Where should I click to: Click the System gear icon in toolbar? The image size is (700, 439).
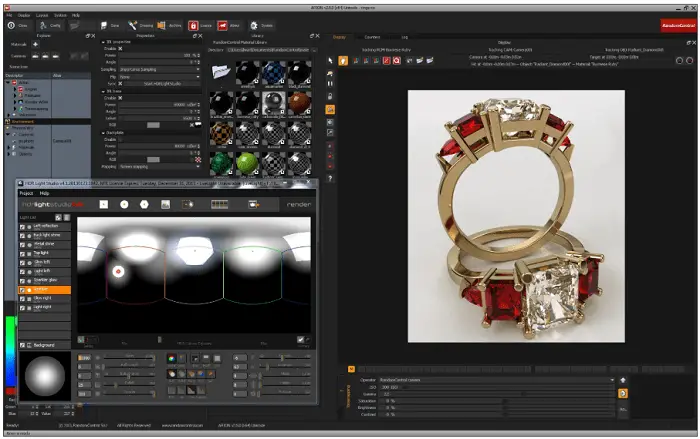tap(254, 25)
